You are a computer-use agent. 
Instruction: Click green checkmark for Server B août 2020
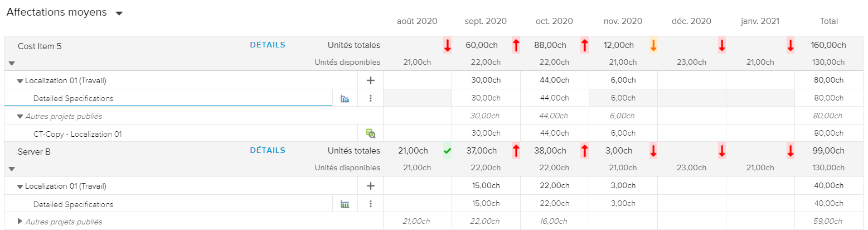coord(447,151)
